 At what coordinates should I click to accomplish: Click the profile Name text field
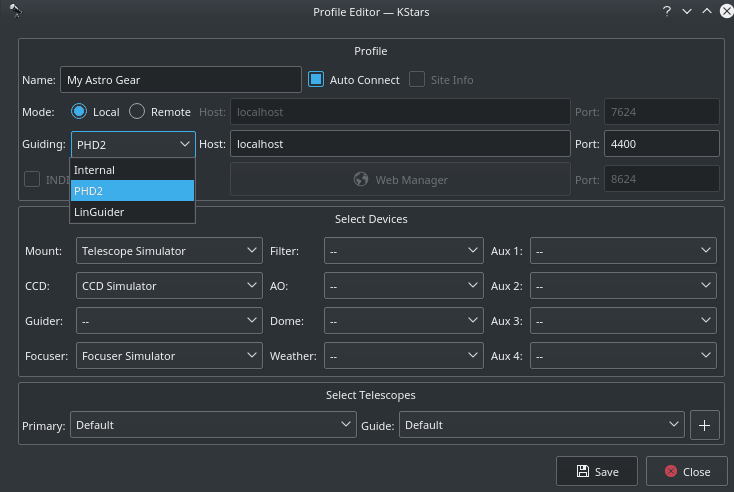click(x=180, y=80)
